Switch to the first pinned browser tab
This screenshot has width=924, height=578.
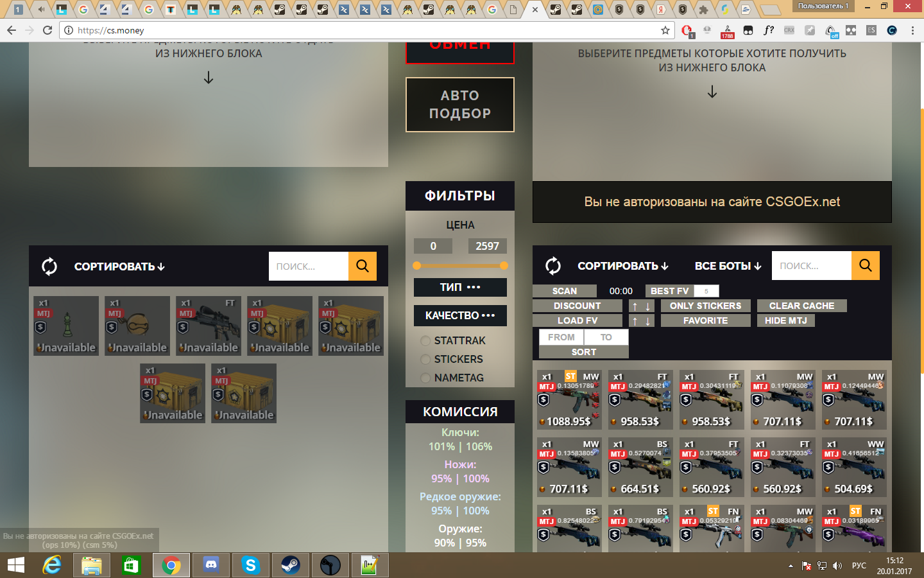18,10
